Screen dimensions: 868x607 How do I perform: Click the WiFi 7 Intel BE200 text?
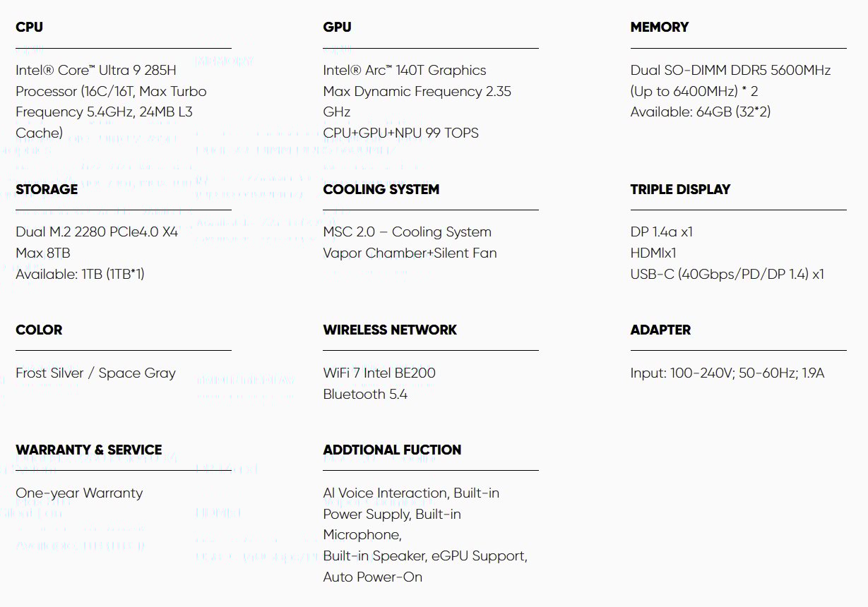point(379,373)
